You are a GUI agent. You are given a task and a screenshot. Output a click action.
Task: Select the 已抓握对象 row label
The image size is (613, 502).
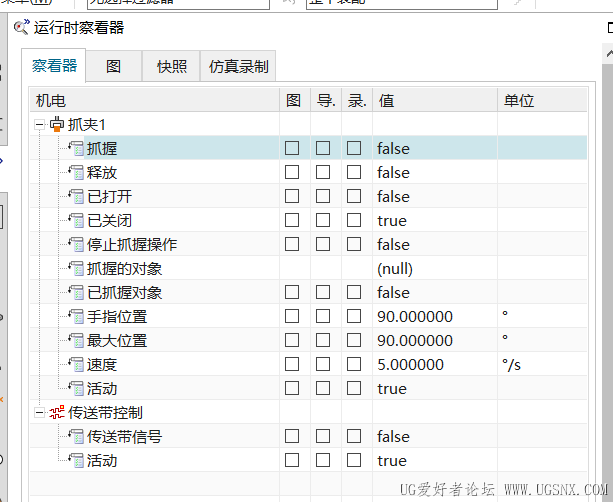pyautogui.click(x=124, y=293)
